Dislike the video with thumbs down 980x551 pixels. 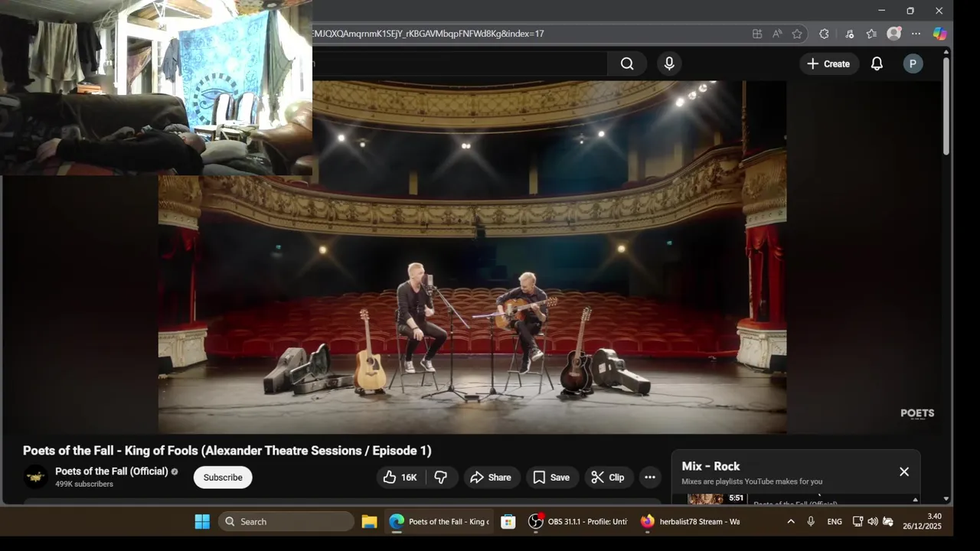pyautogui.click(x=441, y=478)
